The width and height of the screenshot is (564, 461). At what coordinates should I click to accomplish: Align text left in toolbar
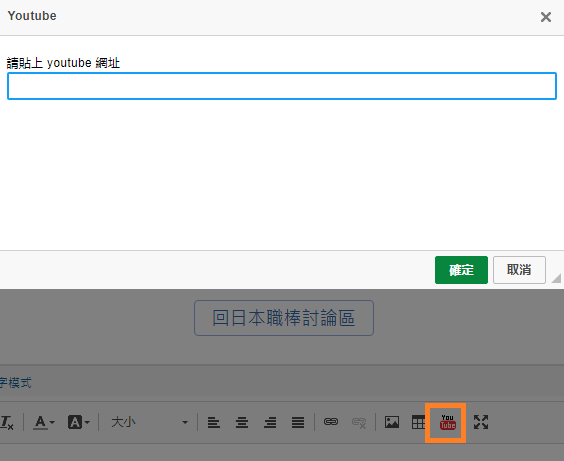pyautogui.click(x=214, y=422)
